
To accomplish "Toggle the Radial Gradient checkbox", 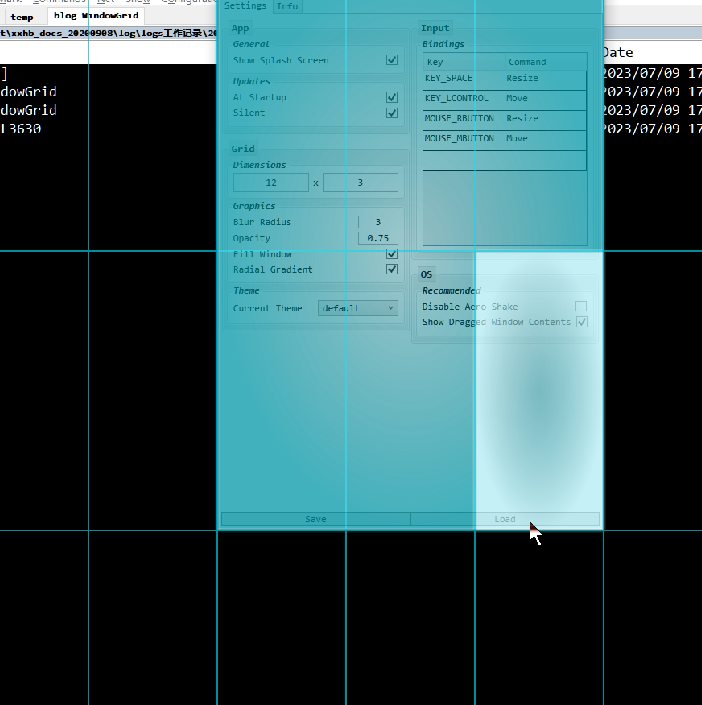I will (x=392, y=269).
